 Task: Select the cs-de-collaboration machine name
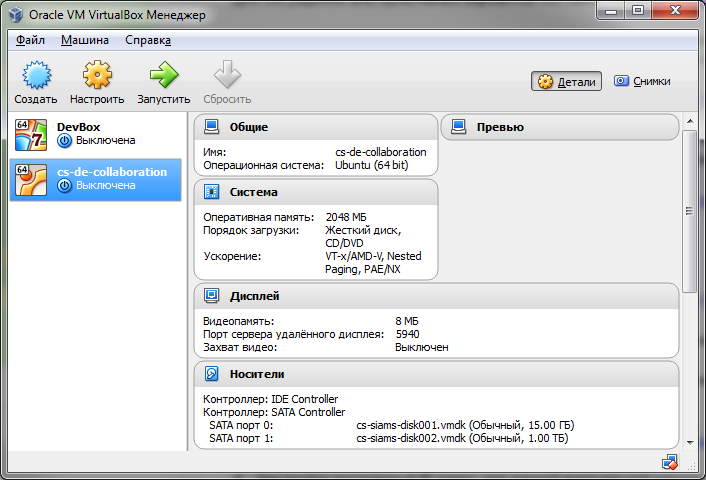tap(112, 172)
